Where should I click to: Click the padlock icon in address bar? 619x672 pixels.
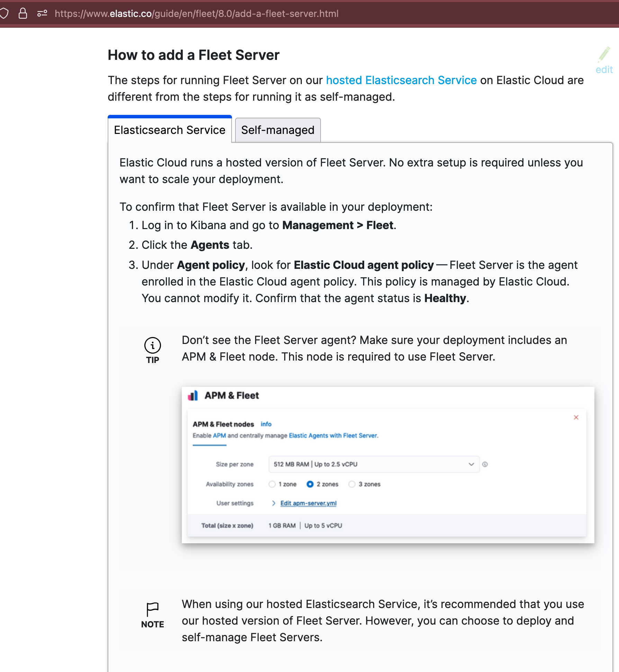(x=23, y=13)
